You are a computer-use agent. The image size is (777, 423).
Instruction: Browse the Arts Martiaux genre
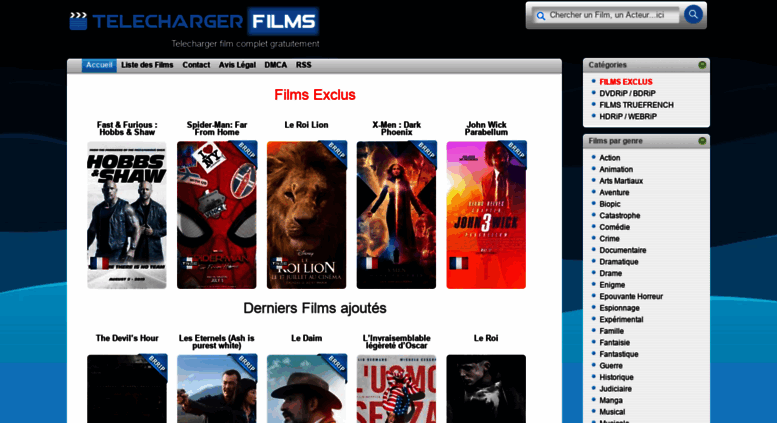(621, 181)
